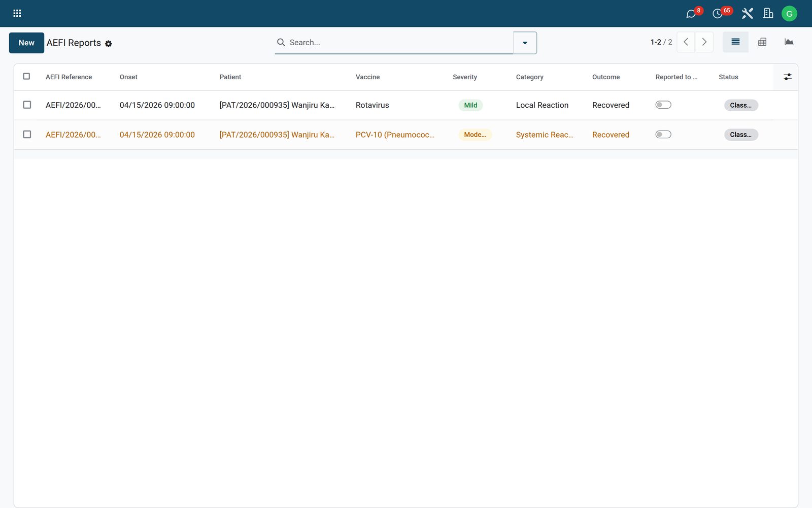Click the Mild severity badge
The height and width of the screenshot is (508, 812).
pos(470,105)
